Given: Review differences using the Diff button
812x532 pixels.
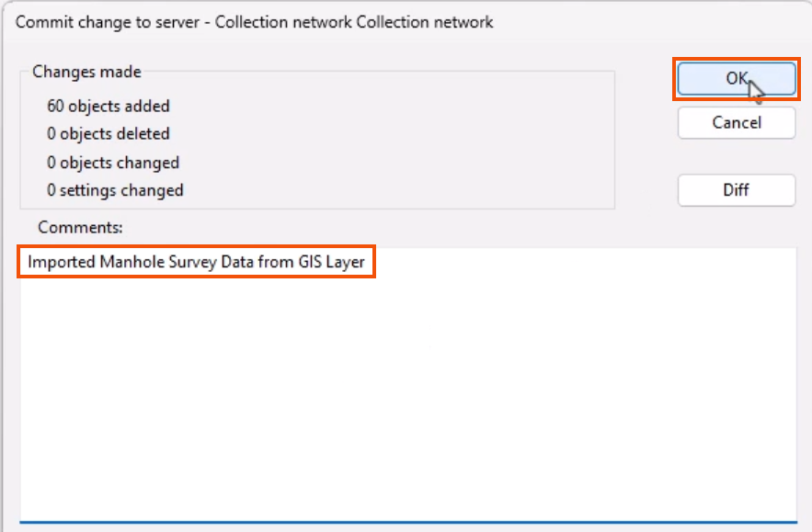Looking at the screenshot, I should 736,190.
